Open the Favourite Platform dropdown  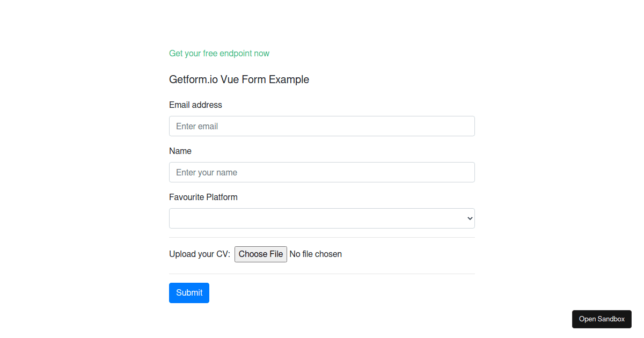click(x=322, y=218)
